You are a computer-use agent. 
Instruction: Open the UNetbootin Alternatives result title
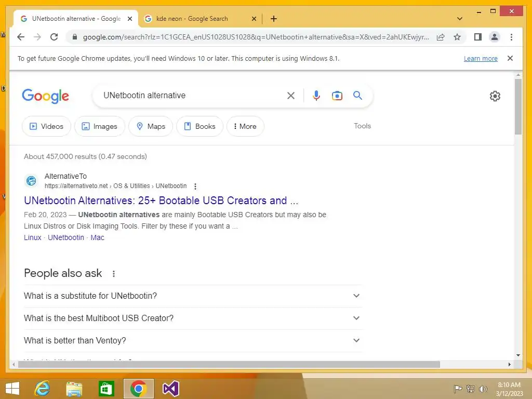pos(161,201)
